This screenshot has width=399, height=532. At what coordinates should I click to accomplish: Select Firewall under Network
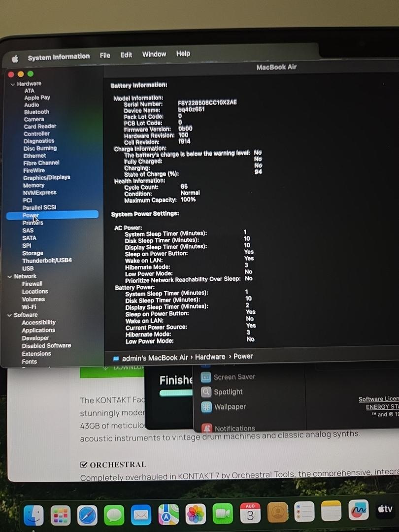(32, 284)
